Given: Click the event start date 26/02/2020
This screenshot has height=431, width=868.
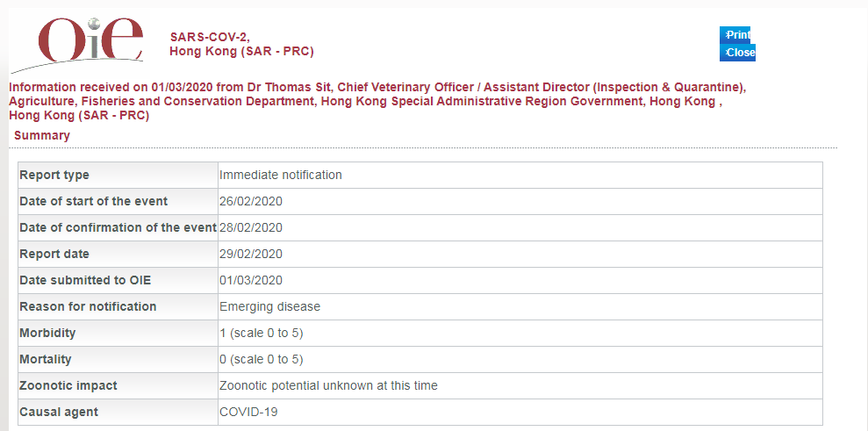Looking at the screenshot, I should 251,201.
